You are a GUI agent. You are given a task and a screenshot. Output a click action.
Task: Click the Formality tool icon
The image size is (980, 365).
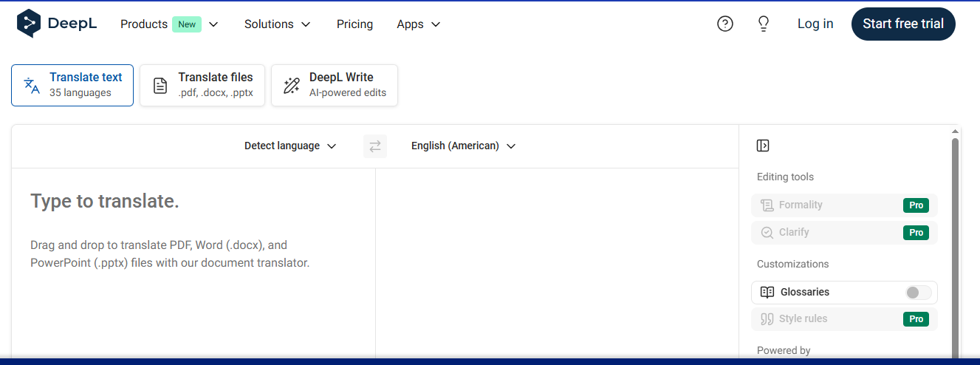click(x=767, y=205)
